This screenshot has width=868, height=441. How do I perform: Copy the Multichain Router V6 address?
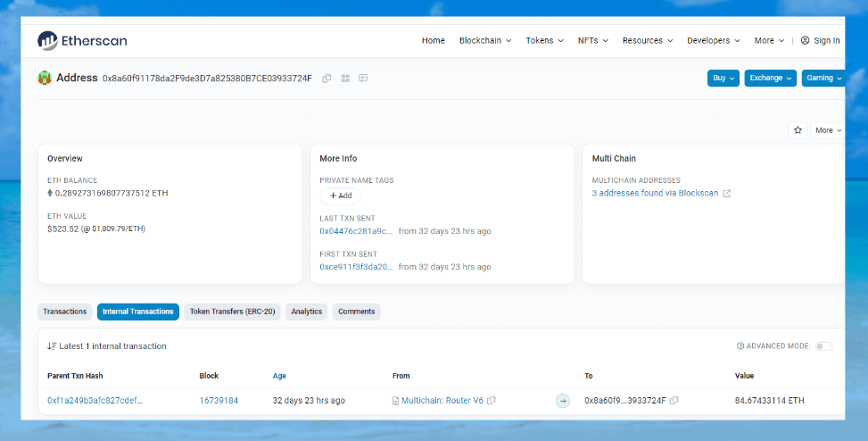click(492, 401)
